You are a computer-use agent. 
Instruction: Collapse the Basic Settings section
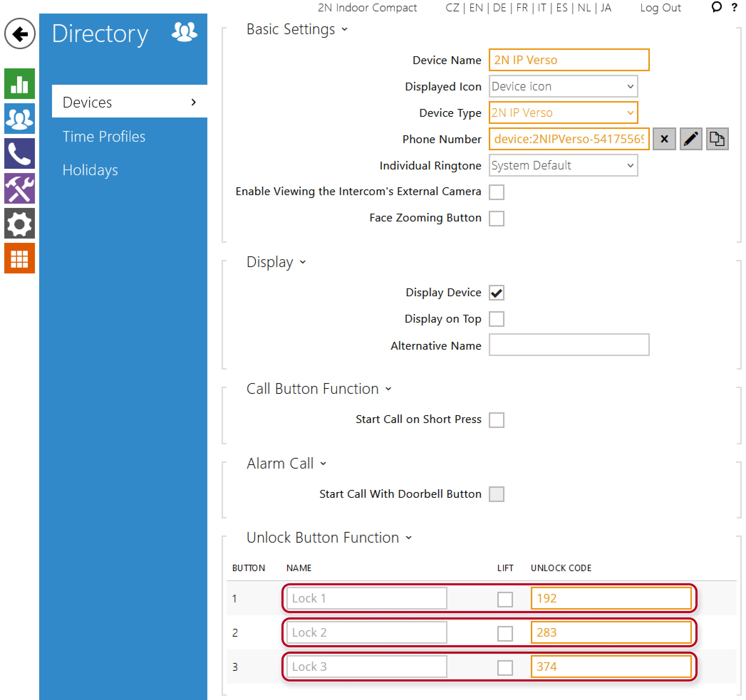pyautogui.click(x=297, y=29)
